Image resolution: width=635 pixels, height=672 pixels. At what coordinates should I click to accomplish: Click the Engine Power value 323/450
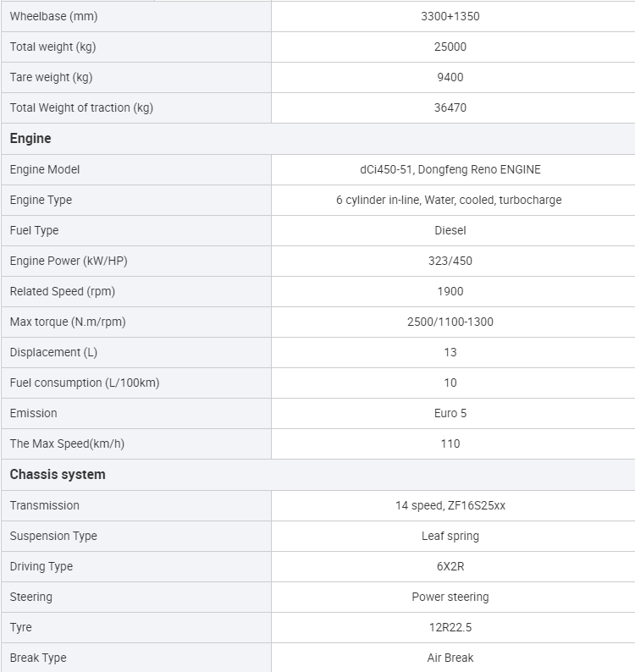(450, 261)
